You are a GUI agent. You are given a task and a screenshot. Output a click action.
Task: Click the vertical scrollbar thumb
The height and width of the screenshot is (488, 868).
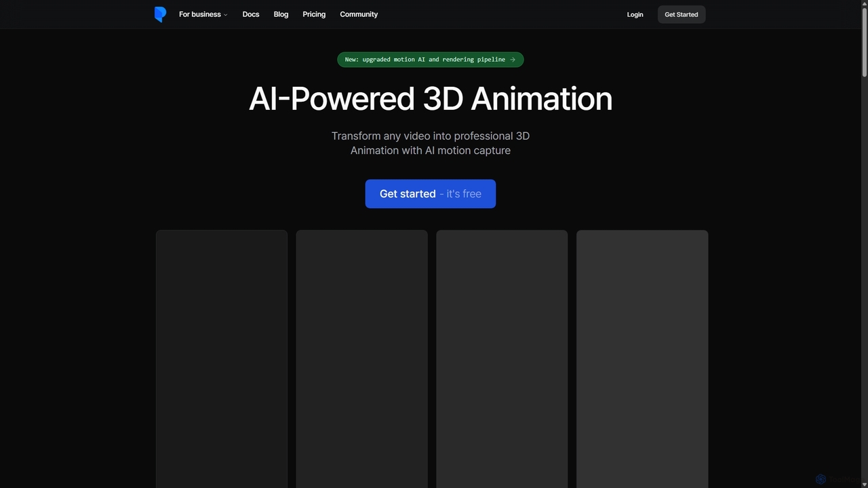click(864, 43)
